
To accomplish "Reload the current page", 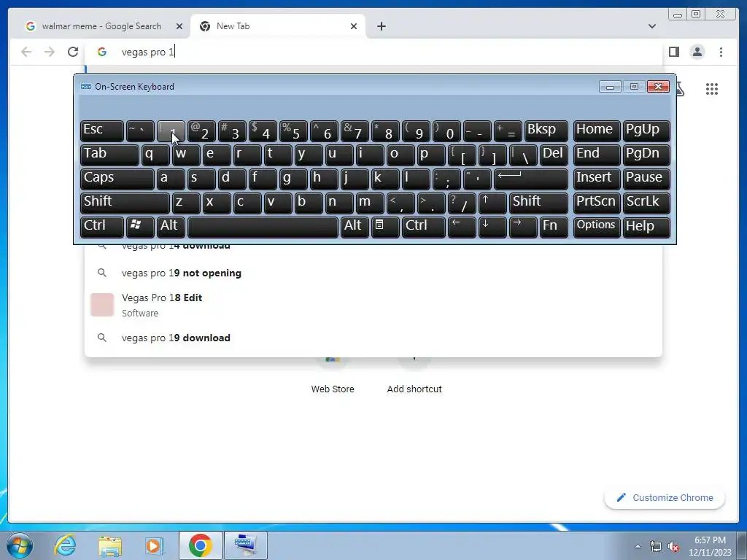I will [73, 52].
